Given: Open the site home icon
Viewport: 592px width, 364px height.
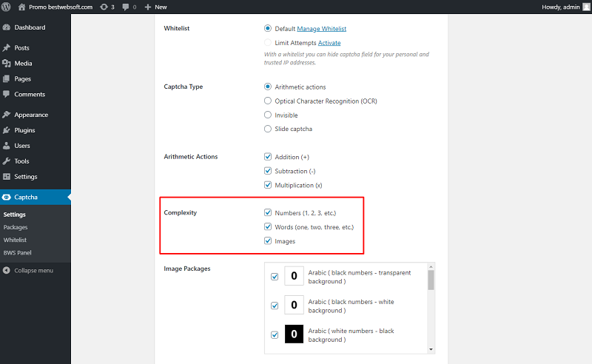Looking at the screenshot, I should tap(22, 7).
